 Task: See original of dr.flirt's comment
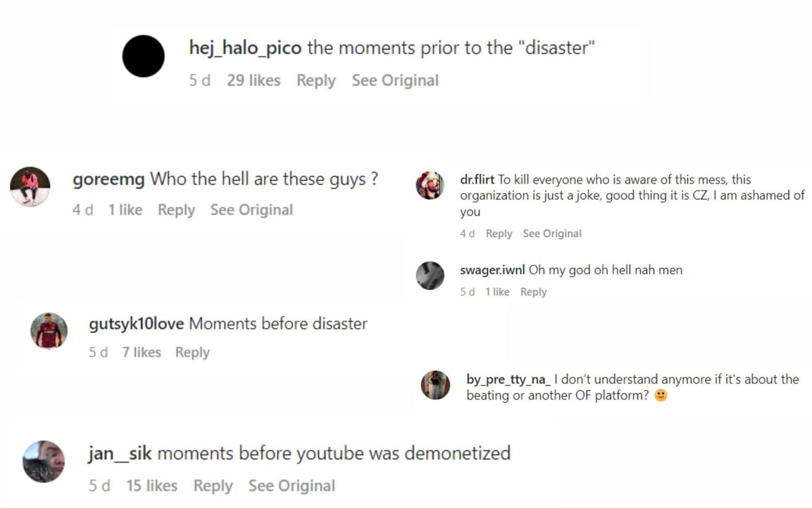[552, 234]
